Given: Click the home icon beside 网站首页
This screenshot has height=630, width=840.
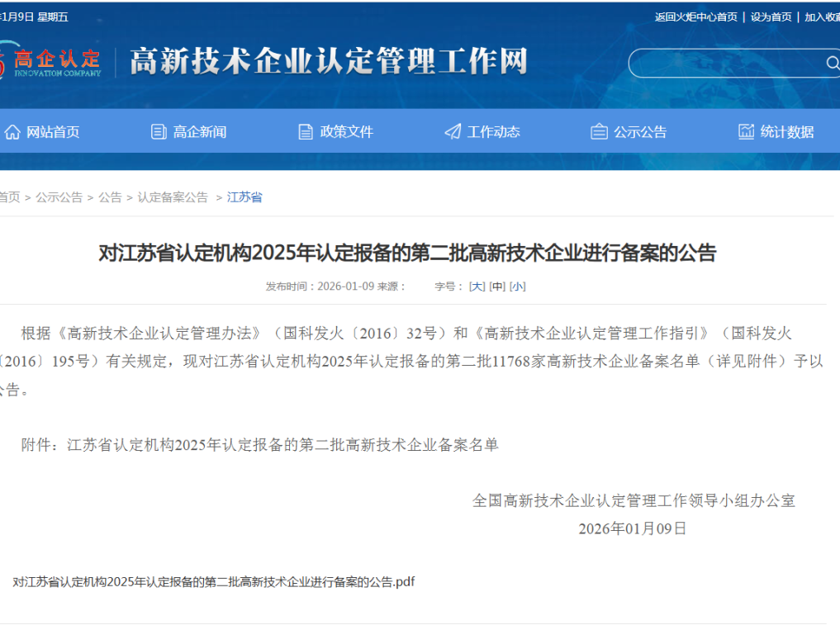Looking at the screenshot, I should pyautogui.click(x=12, y=132).
